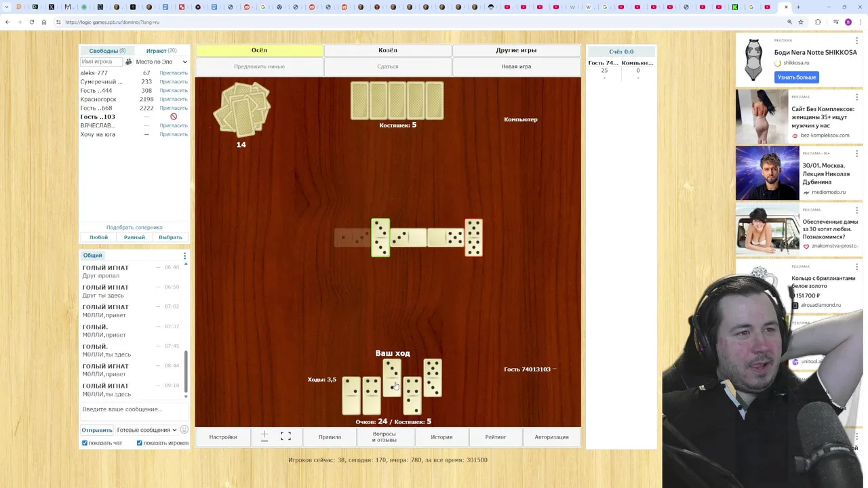Open the chat options three-dot menu
This screenshot has height=488, width=868.
[x=184, y=256]
